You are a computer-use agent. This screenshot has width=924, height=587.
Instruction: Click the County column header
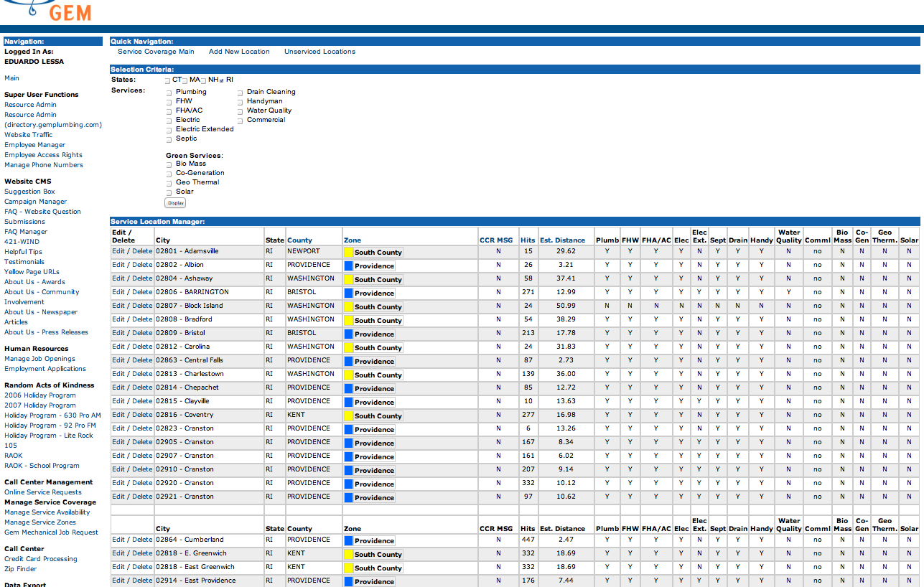point(299,240)
